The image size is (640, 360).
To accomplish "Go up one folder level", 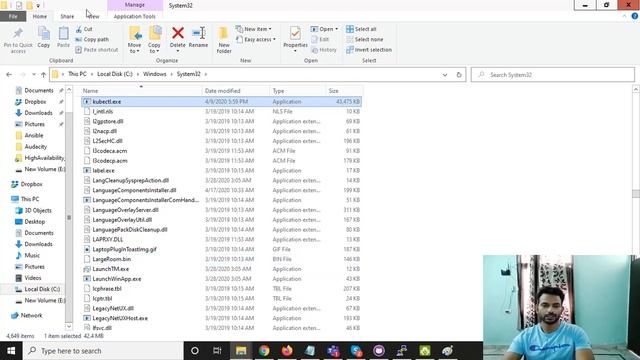I will click(x=43, y=75).
